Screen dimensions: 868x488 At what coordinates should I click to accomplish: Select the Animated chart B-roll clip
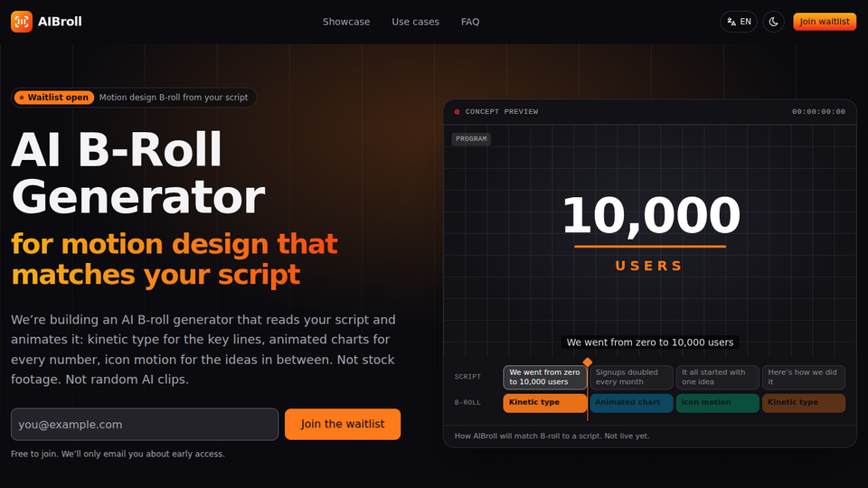[631, 403]
